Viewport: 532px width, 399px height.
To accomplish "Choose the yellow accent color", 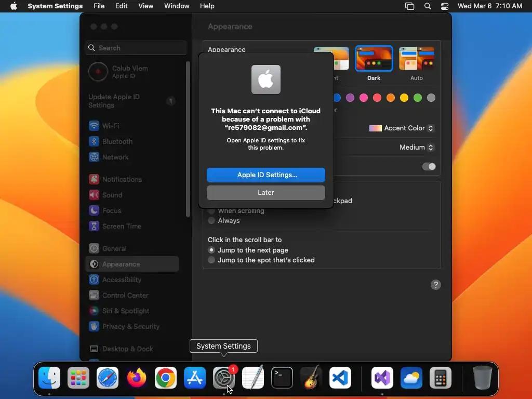I will pos(404,98).
